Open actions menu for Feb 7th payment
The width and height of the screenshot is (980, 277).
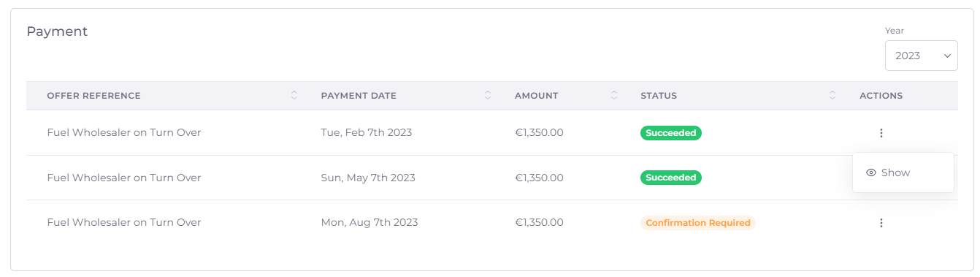(x=881, y=133)
